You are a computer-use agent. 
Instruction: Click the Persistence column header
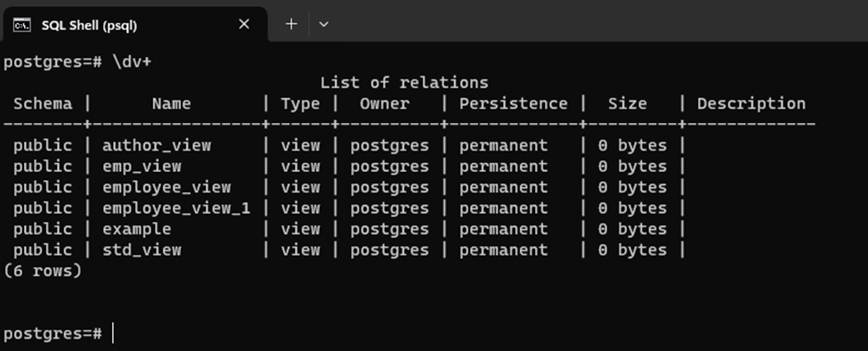513,104
